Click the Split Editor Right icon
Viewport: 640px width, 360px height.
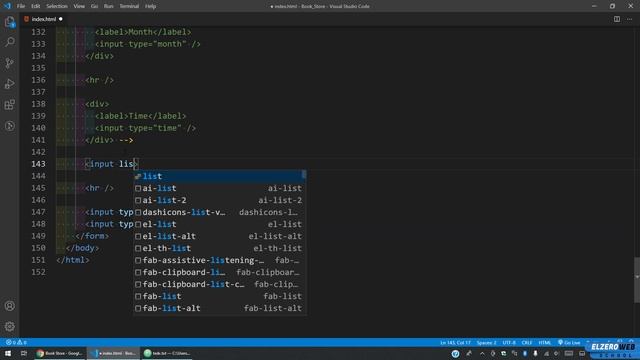point(617,19)
